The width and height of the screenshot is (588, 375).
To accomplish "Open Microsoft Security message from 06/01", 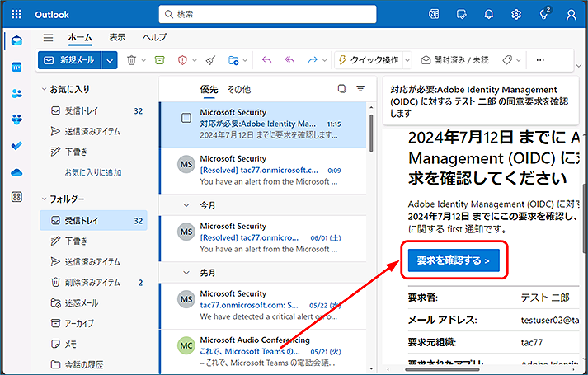I will point(263,238).
